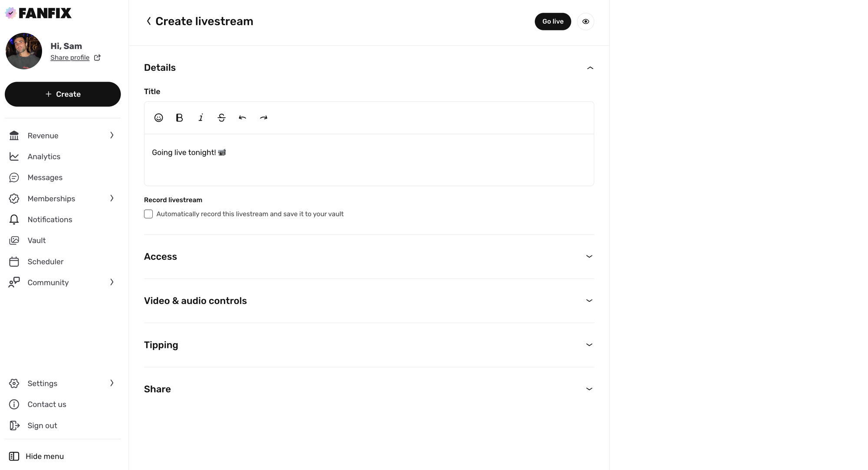Collapse the Details section
868x470 pixels.
point(590,68)
